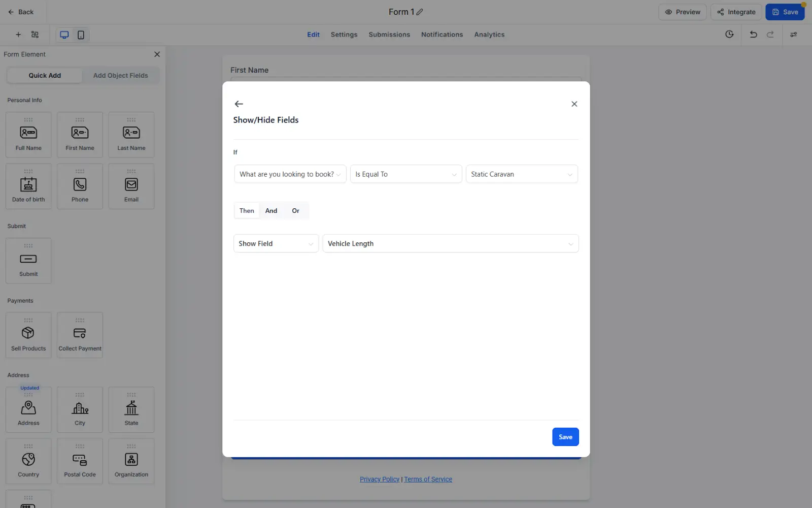The width and height of the screenshot is (812, 508).
Task: Switch to the Quick Add tab
Action: [45, 76]
